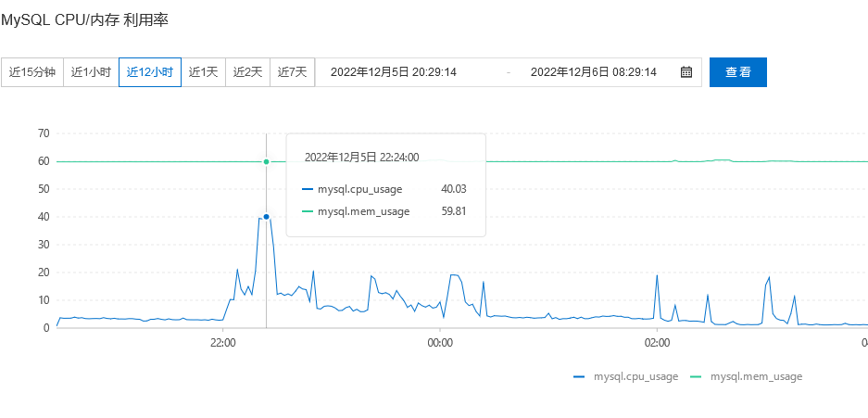Click the 22:00 label on x-axis
This screenshot has width=868, height=418.
pos(222,343)
